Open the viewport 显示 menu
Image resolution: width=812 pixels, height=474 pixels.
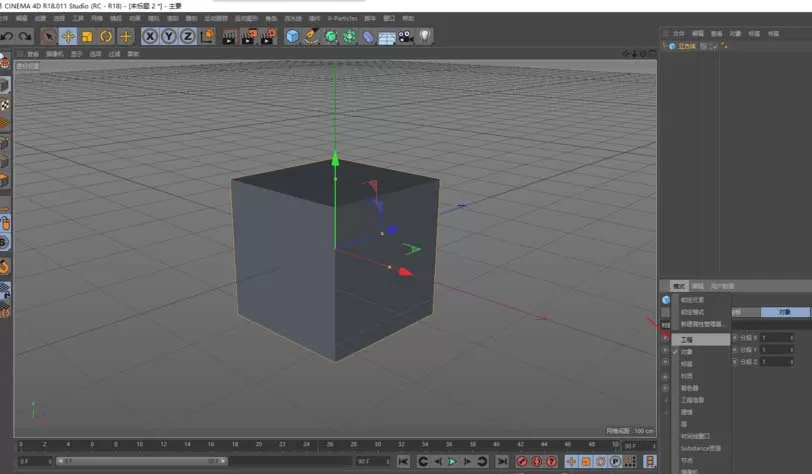point(77,54)
